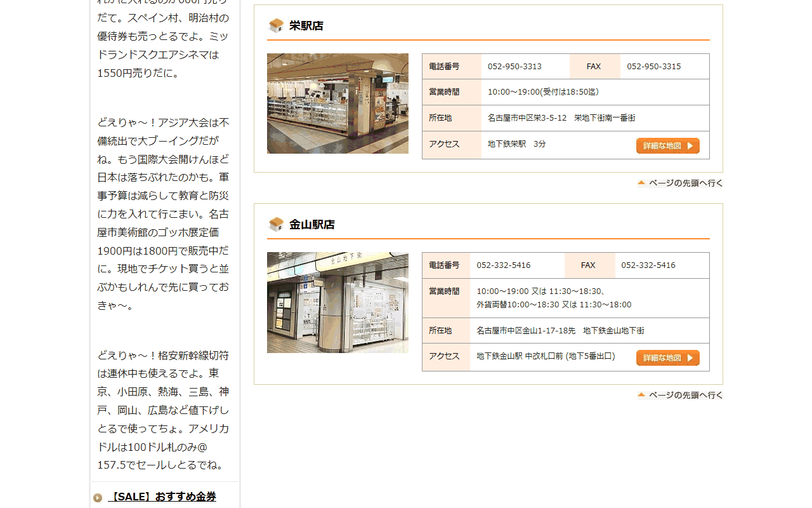Click the house icon beside 金山駅店

[276, 224]
